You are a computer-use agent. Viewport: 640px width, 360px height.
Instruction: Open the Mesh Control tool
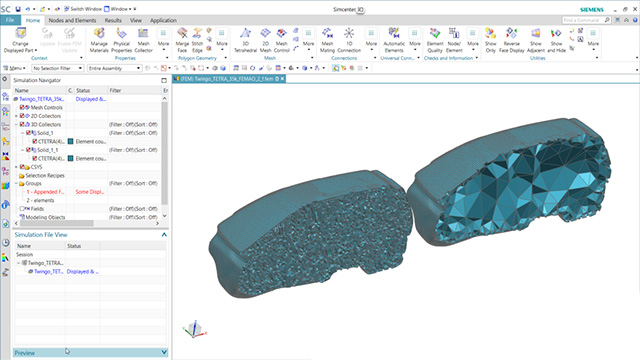click(281, 40)
